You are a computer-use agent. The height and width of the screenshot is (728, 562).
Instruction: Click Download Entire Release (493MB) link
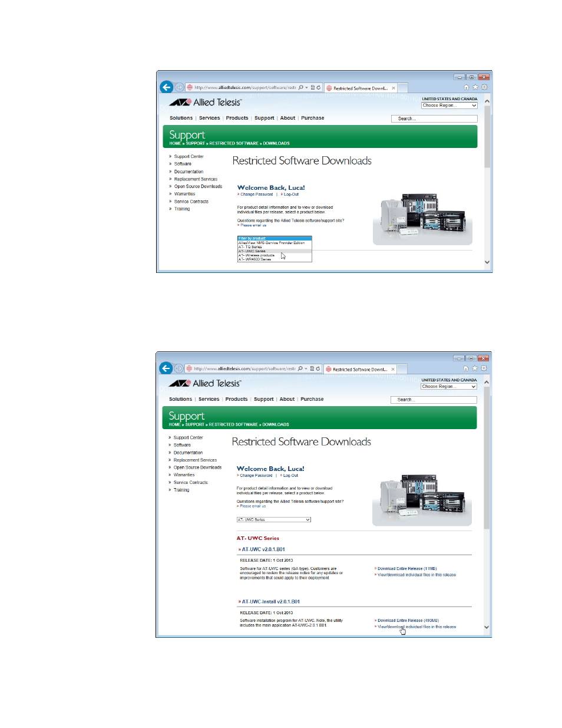408,621
